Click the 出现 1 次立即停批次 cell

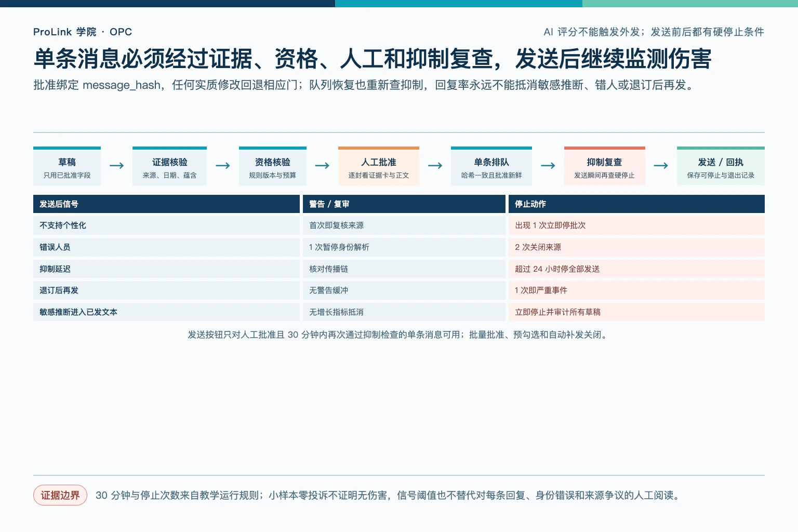(x=636, y=225)
